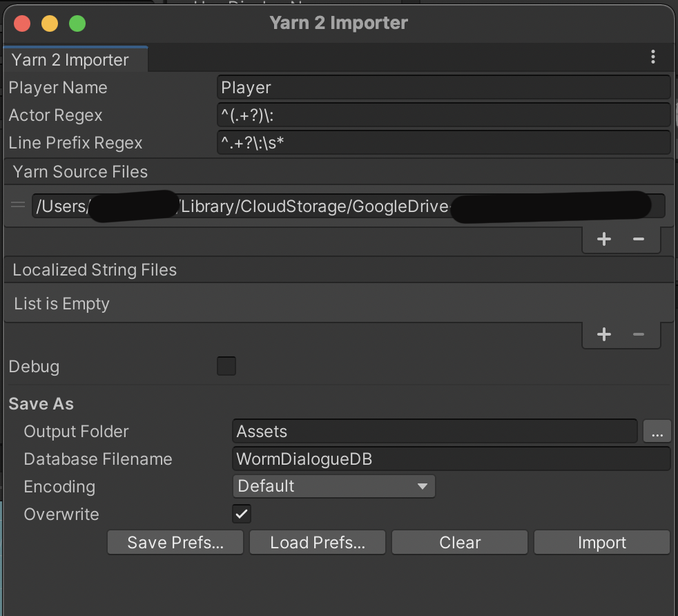The height and width of the screenshot is (616, 678).
Task: Click the 'Player Name' label
Action: (58, 88)
